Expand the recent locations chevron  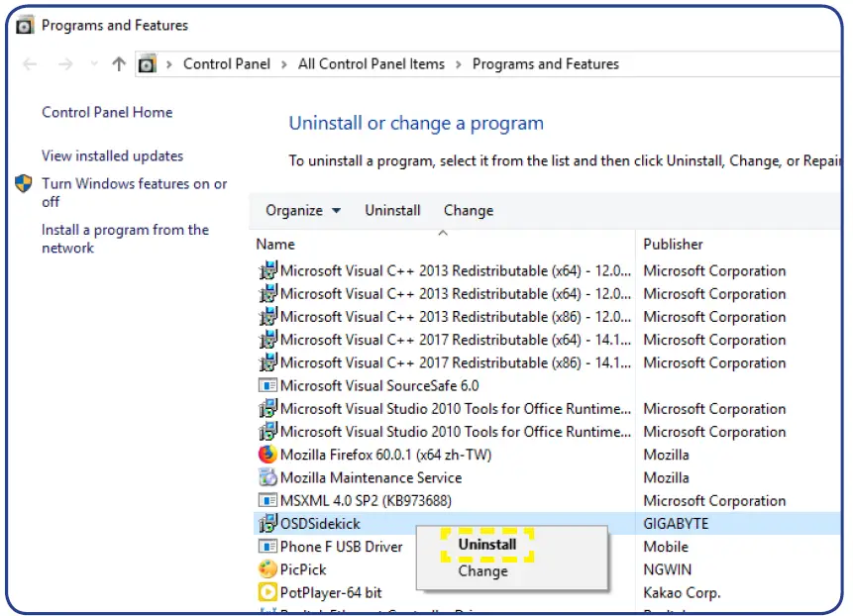94,64
